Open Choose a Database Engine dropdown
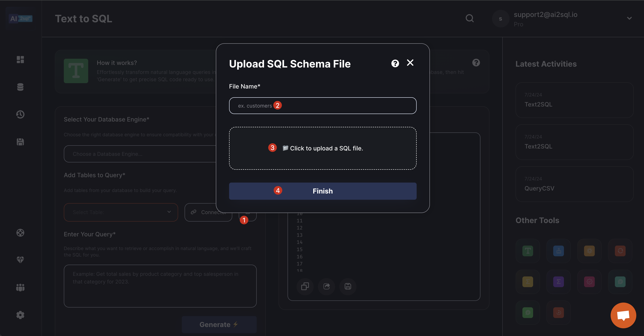The width and height of the screenshot is (644, 336). click(x=140, y=154)
